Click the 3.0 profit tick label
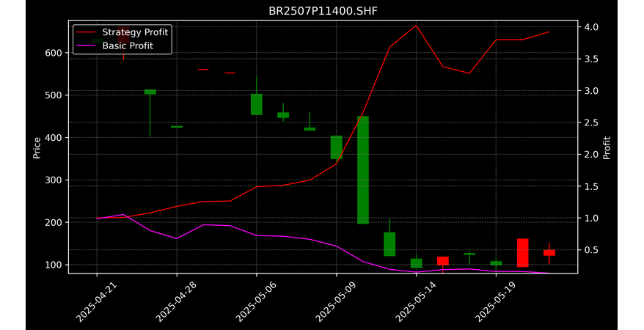This screenshot has height=330, width=644. 591,91
